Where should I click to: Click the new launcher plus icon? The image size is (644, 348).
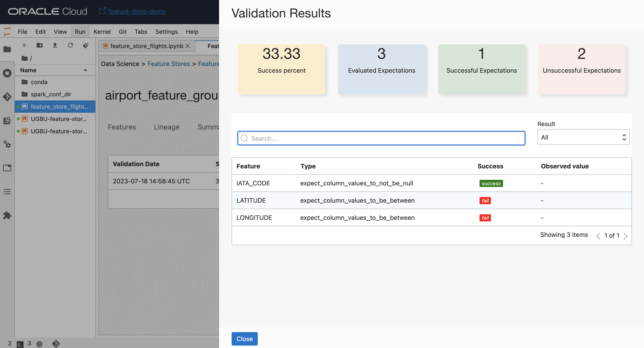coord(24,45)
